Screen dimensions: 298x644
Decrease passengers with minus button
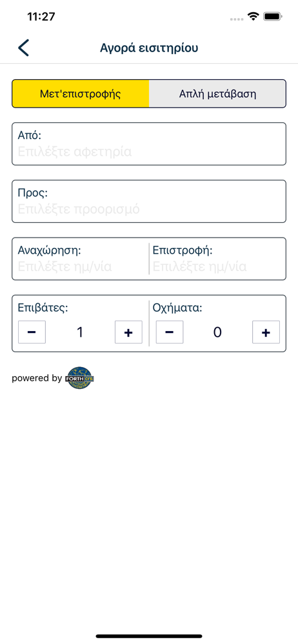32,332
